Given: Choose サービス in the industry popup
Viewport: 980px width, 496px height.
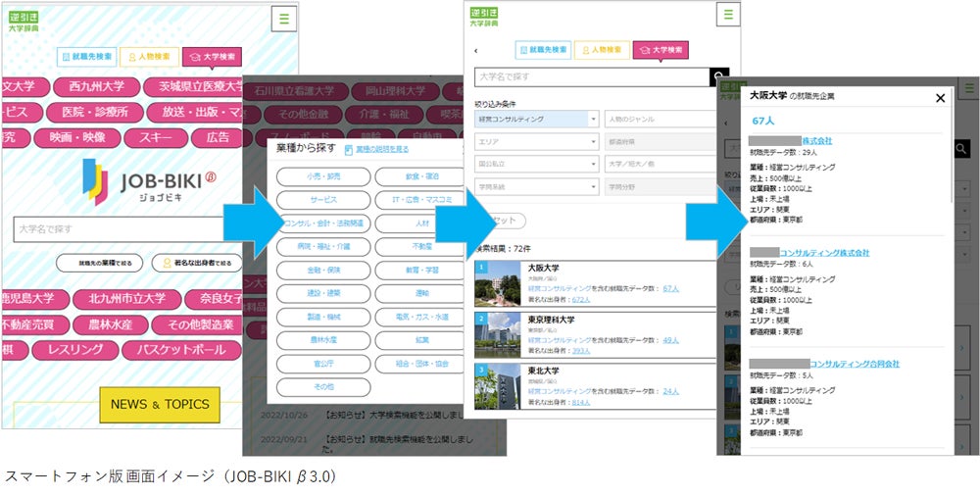Looking at the screenshot, I should [x=323, y=200].
